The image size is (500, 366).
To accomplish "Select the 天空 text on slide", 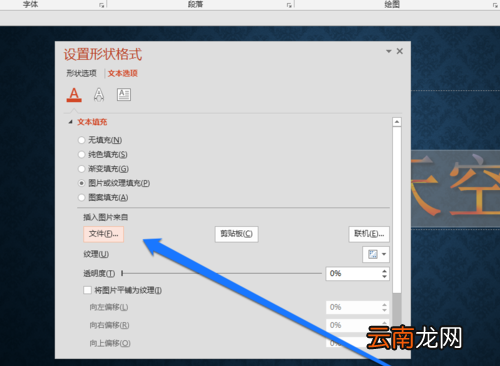I will (x=456, y=188).
